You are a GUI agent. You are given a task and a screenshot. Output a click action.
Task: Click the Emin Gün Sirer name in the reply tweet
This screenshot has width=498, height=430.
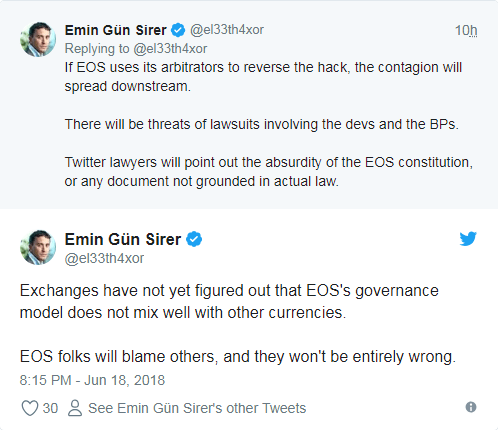click(x=115, y=30)
